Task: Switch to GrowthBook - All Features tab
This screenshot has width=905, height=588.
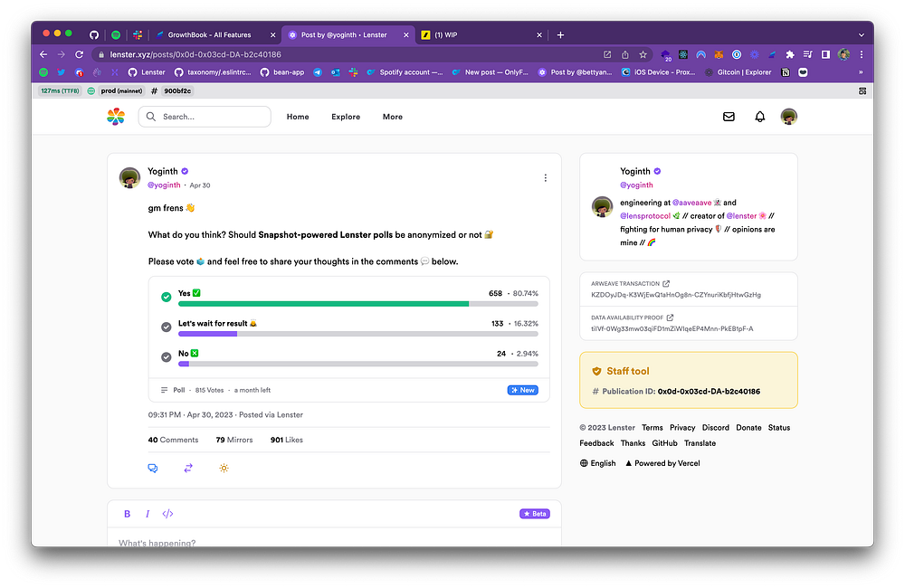Action: coord(209,34)
